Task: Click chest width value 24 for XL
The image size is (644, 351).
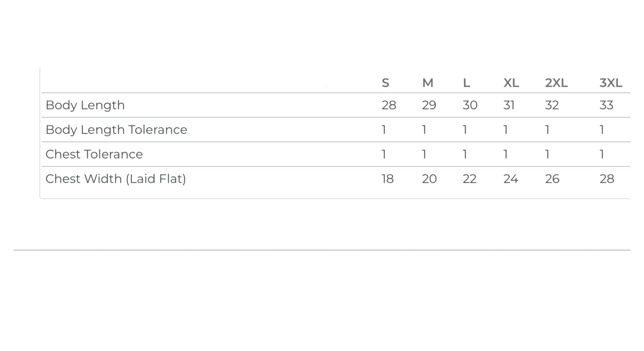Action: click(x=511, y=179)
